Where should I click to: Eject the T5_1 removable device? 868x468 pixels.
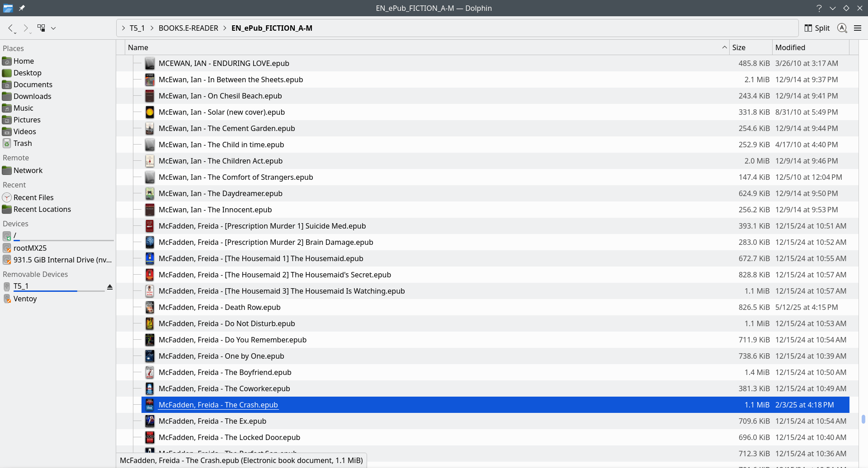(x=109, y=287)
